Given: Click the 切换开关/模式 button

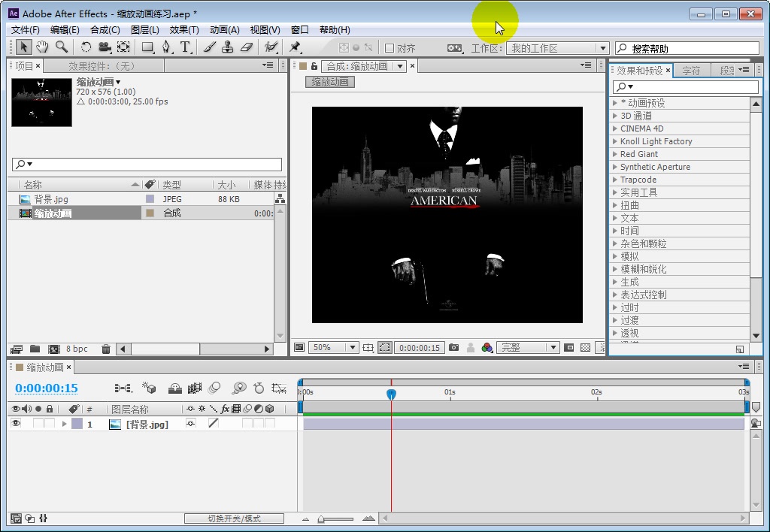Looking at the screenshot, I should [234, 518].
